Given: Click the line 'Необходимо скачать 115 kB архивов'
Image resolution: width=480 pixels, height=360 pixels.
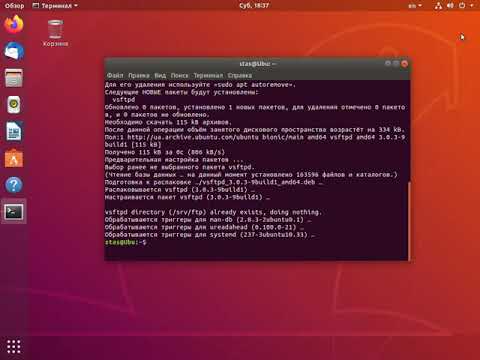Looking at the screenshot, I should click(168, 122).
